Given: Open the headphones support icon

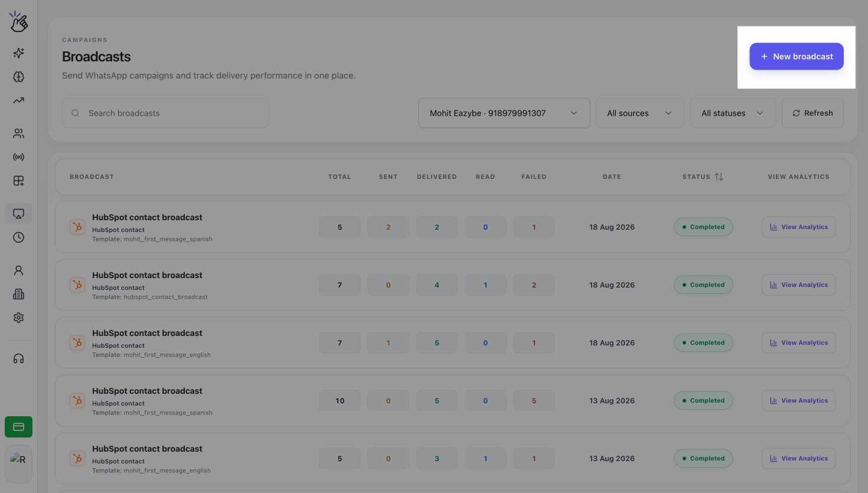Looking at the screenshot, I should [x=18, y=358].
